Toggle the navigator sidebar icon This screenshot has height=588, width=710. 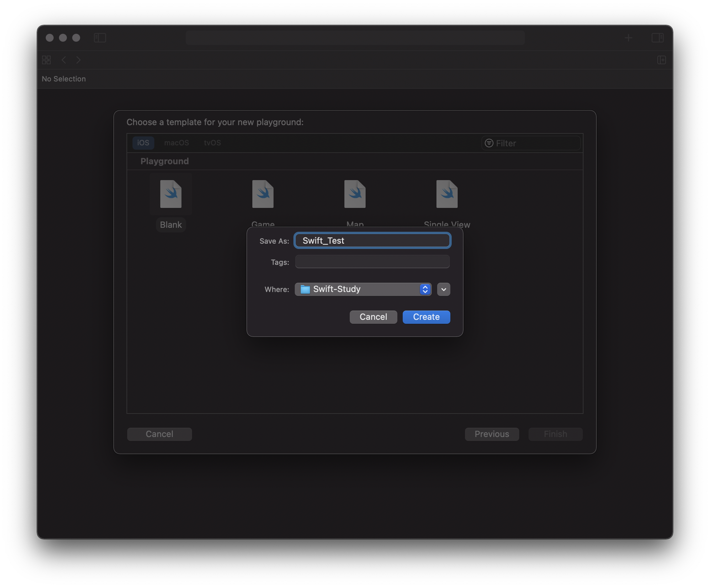100,37
